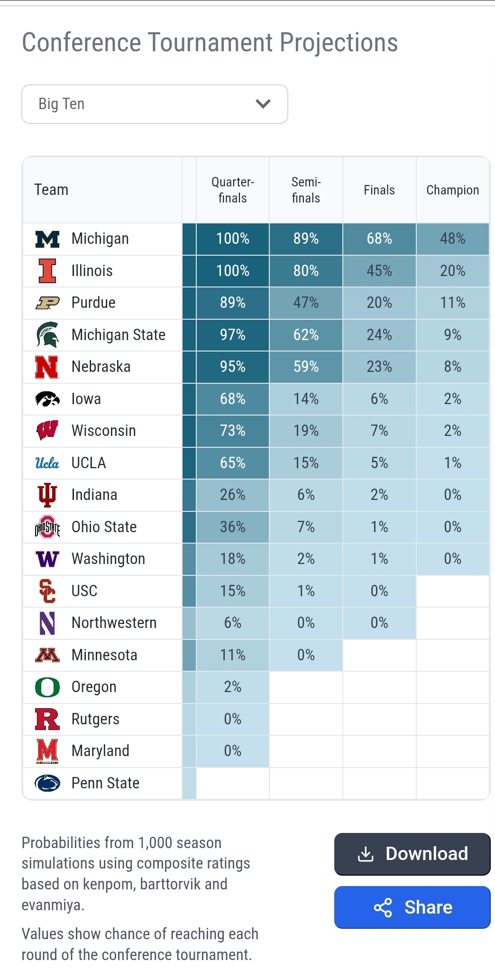Click the Team column header
The height and width of the screenshot is (980, 495).
(x=52, y=190)
